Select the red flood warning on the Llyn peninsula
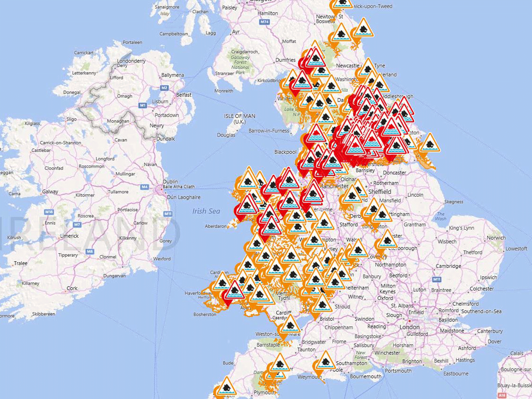The width and height of the screenshot is (532, 399). tap(247, 205)
